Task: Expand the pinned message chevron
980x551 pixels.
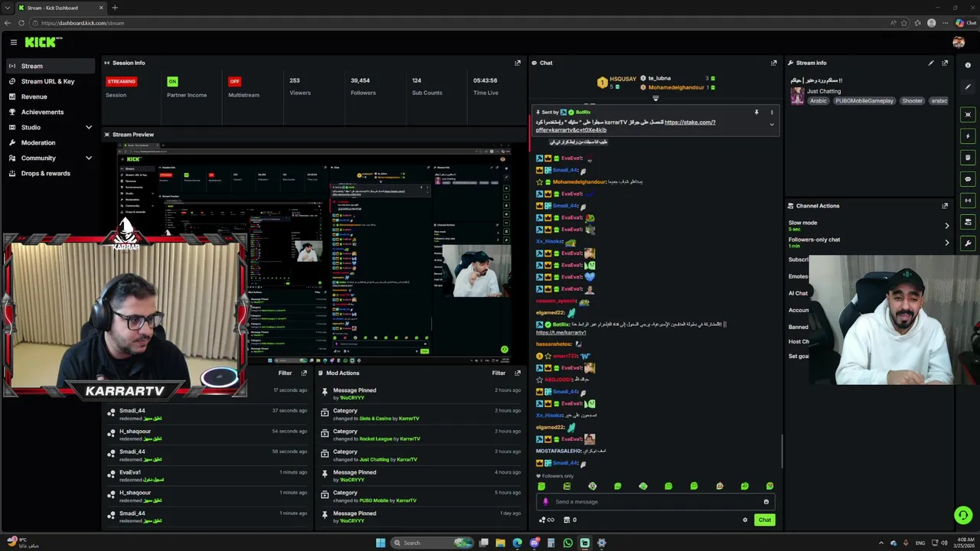Action: pos(772,125)
